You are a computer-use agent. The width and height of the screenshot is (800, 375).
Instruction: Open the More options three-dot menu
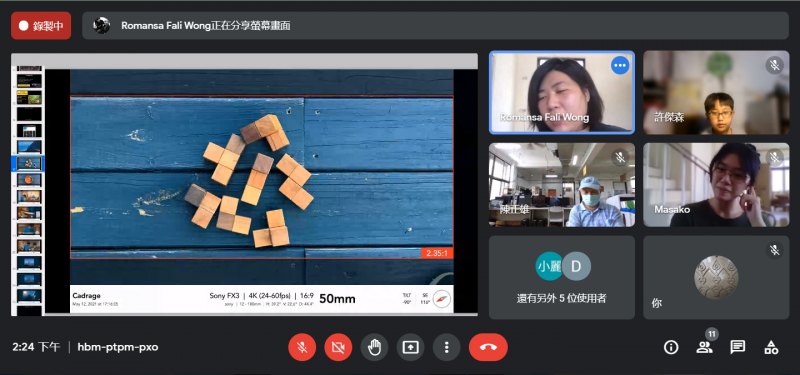coord(446,347)
